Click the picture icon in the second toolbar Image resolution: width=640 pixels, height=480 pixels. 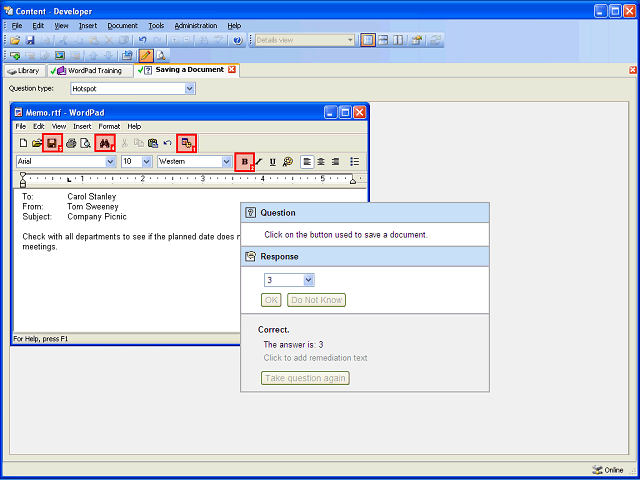60,55
